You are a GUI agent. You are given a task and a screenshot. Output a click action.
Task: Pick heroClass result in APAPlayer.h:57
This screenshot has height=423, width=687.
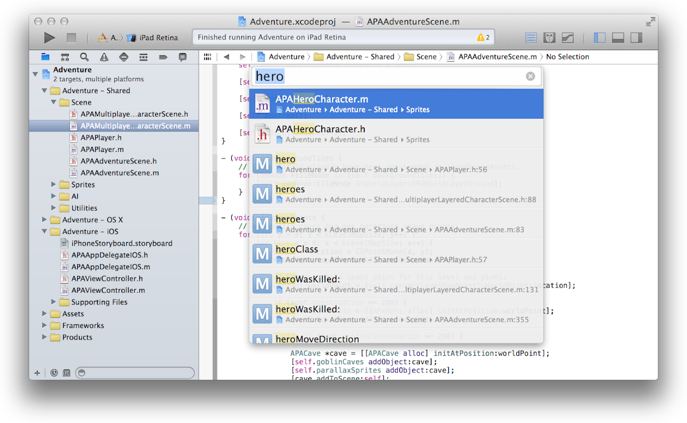coord(397,253)
